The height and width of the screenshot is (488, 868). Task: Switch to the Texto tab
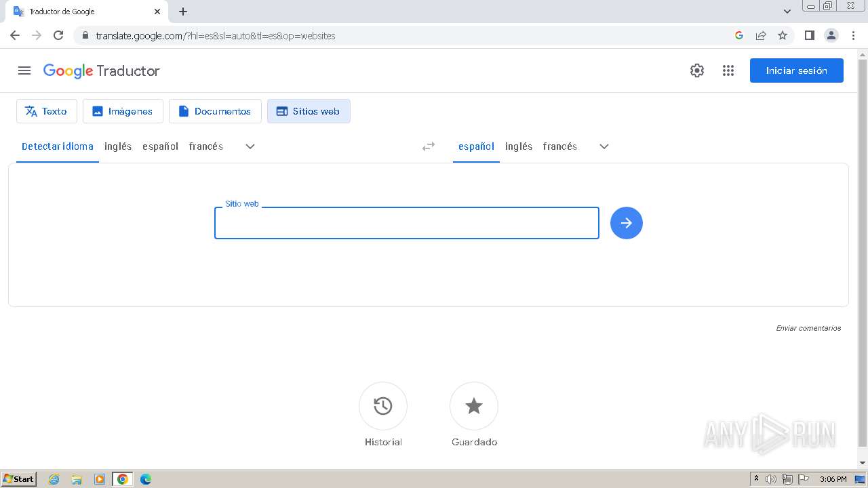[x=47, y=111]
